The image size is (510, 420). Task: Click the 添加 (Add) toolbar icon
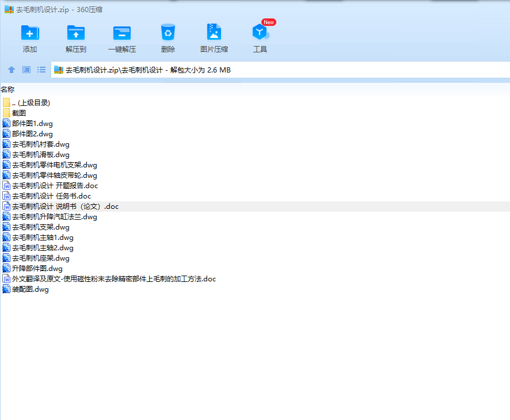point(30,33)
